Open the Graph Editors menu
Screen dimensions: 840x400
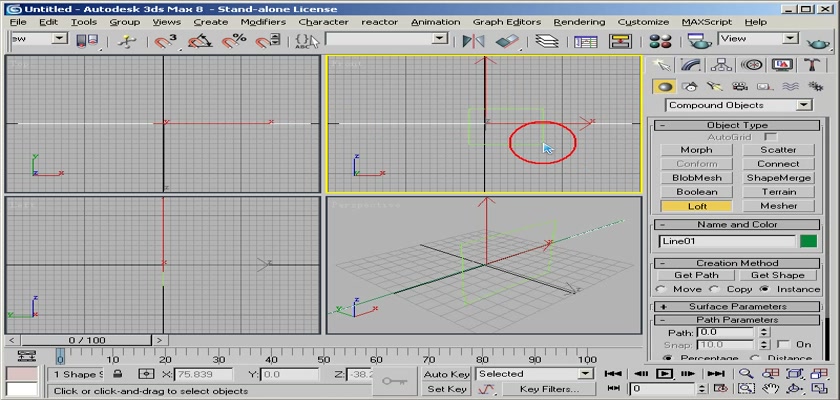point(506,21)
